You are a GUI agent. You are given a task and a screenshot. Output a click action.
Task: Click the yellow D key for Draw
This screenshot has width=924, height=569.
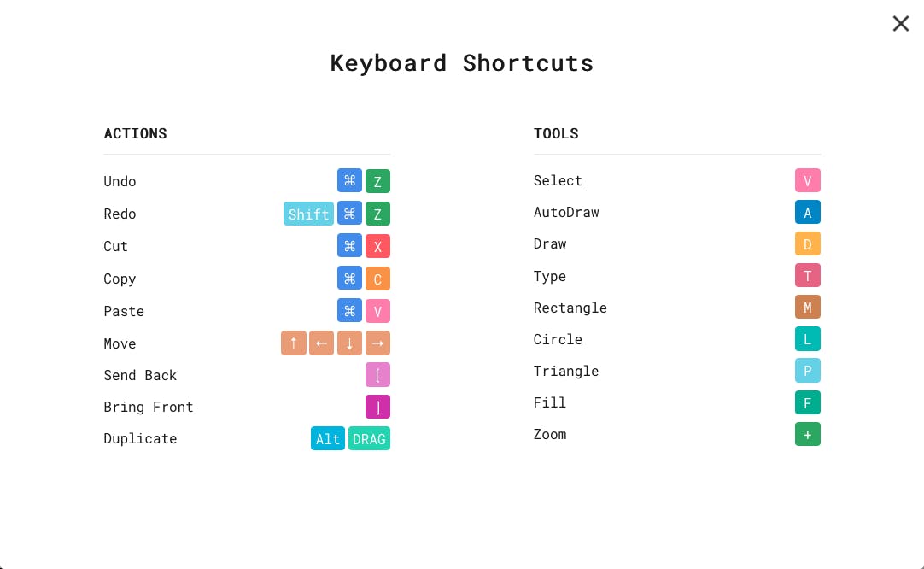[807, 243]
